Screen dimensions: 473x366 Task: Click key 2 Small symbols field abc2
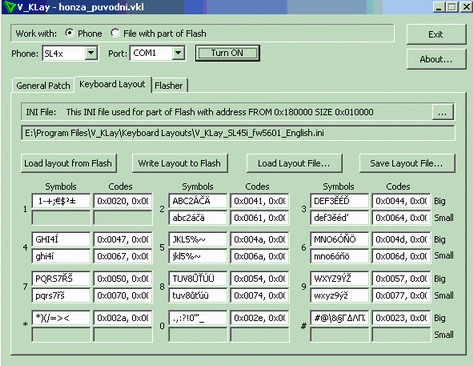point(198,218)
